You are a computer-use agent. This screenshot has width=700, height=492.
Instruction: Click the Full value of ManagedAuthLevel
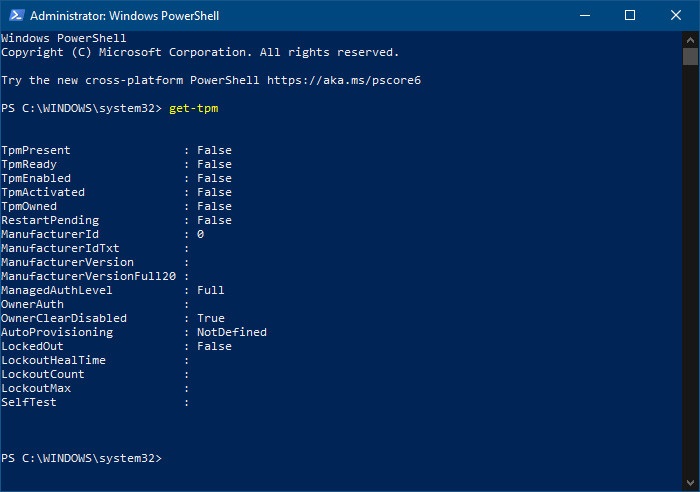pos(210,290)
